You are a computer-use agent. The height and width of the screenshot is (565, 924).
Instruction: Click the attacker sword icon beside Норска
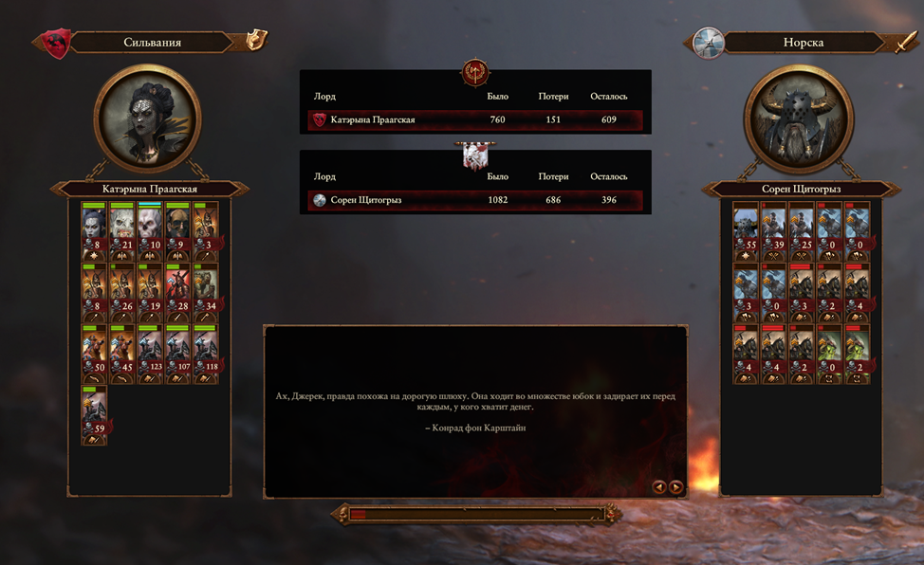(x=906, y=42)
